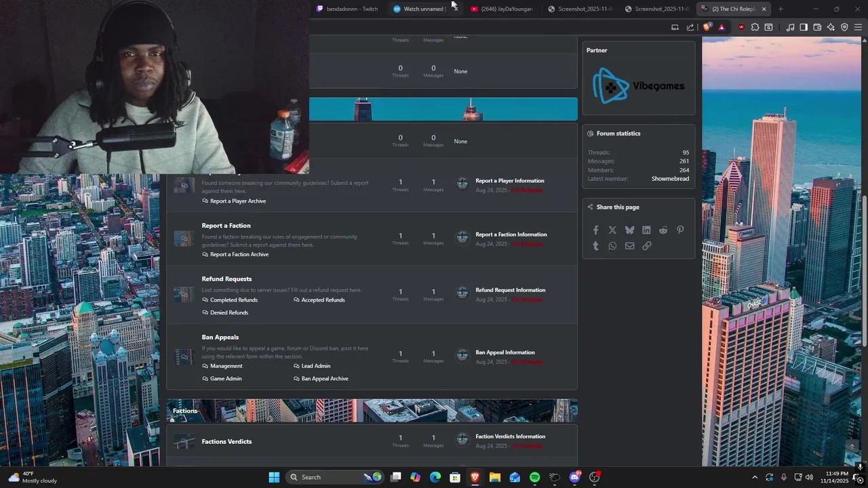Viewport: 868px width, 488px height.
Task: Share the page on LinkedIn
Action: point(646,230)
